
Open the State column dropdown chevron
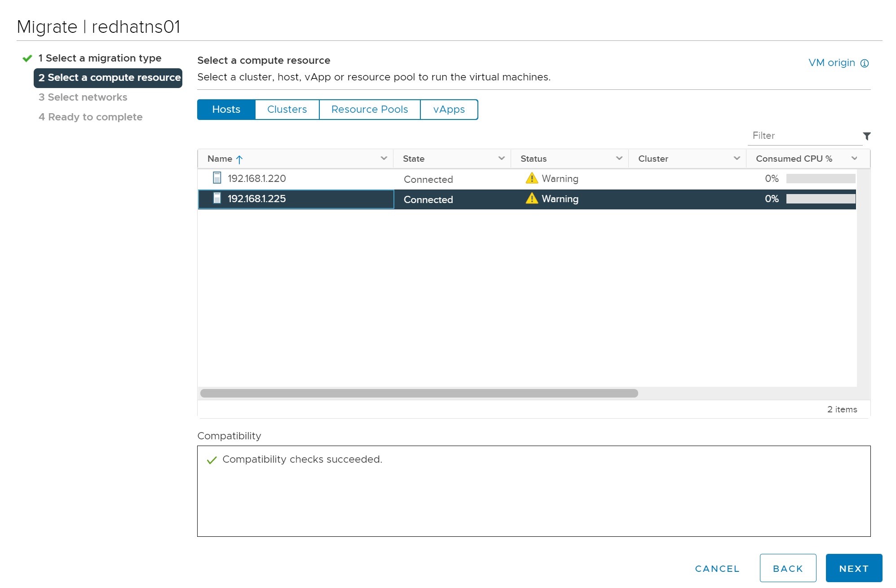[x=501, y=158]
